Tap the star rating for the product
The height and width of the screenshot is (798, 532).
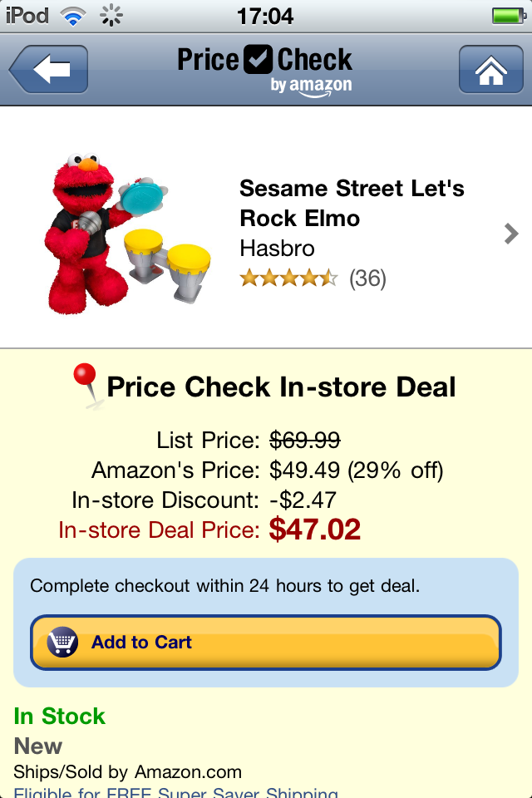288,278
